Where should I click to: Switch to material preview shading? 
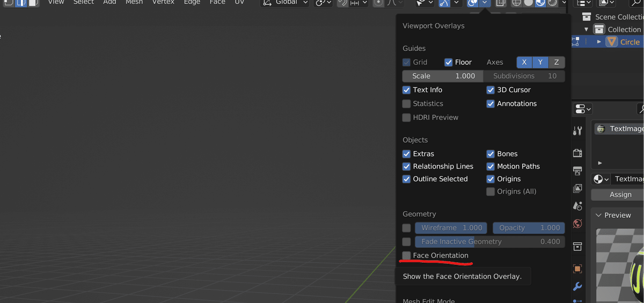tap(540, 3)
